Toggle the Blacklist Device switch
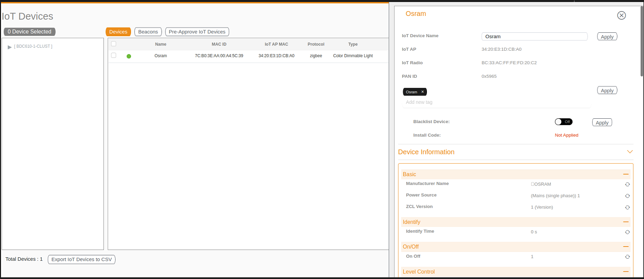This screenshot has height=279, width=644. (x=564, y=122)
